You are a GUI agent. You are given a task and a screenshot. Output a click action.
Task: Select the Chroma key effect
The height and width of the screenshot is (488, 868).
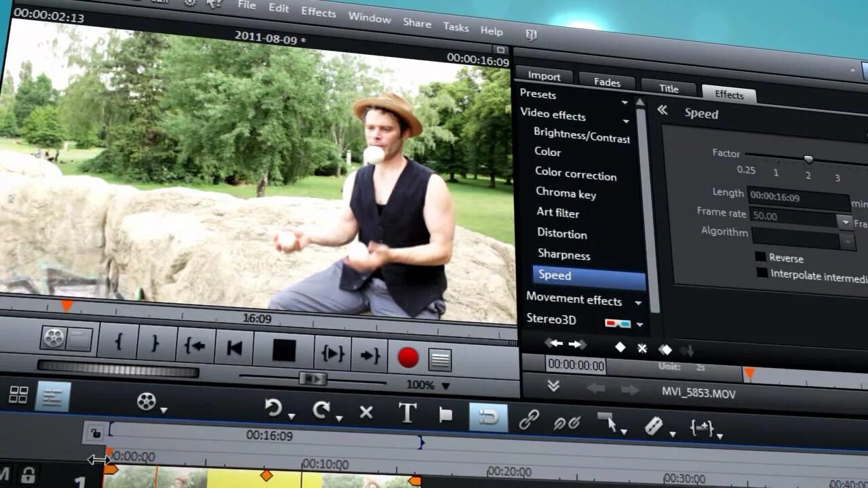pyautogui.click(x=566, y=194)
